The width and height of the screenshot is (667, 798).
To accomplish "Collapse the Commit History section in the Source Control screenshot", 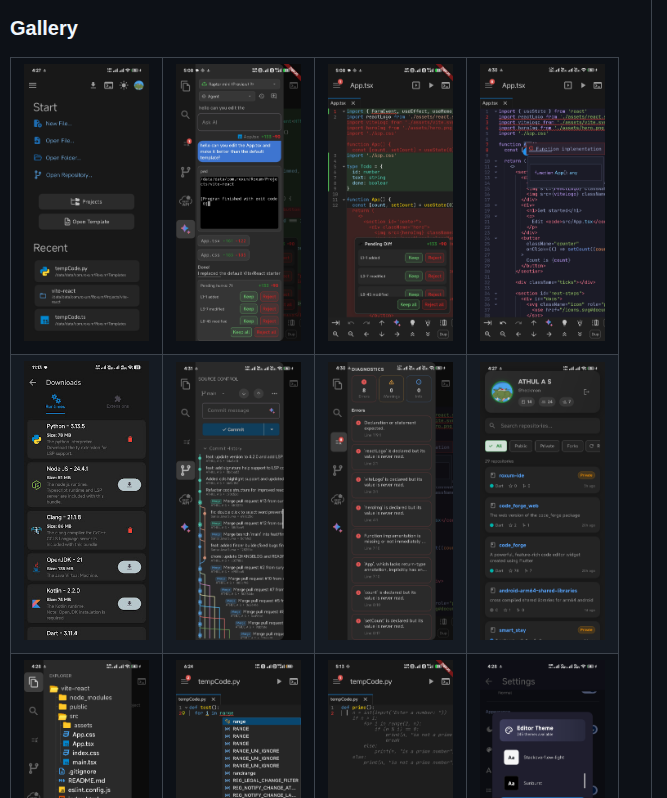I will 222,448.
